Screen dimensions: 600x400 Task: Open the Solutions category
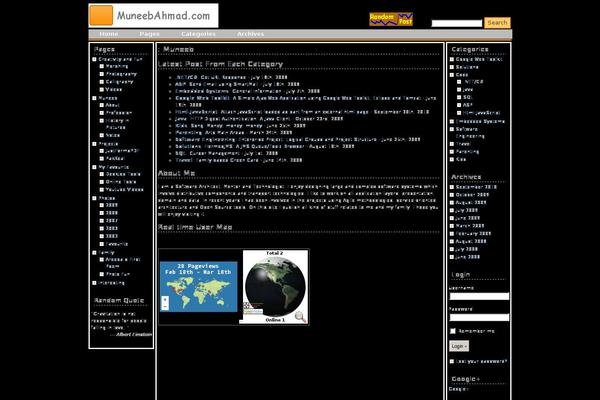click(x=467, y=67)
